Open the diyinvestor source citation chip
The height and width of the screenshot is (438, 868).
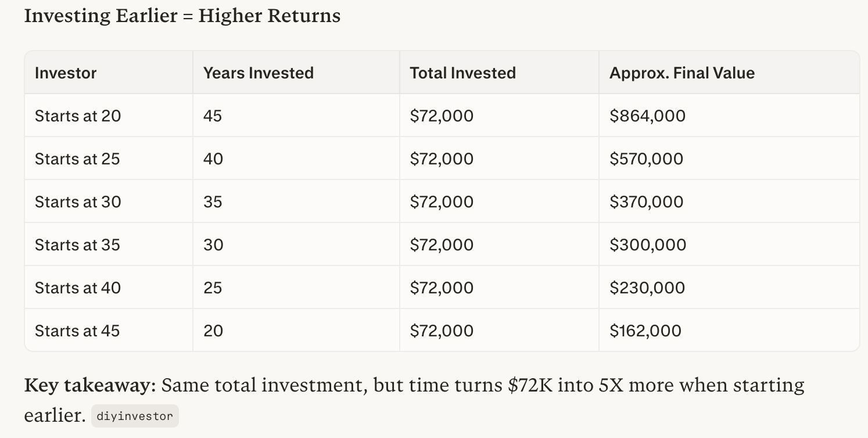coord(135,416)
